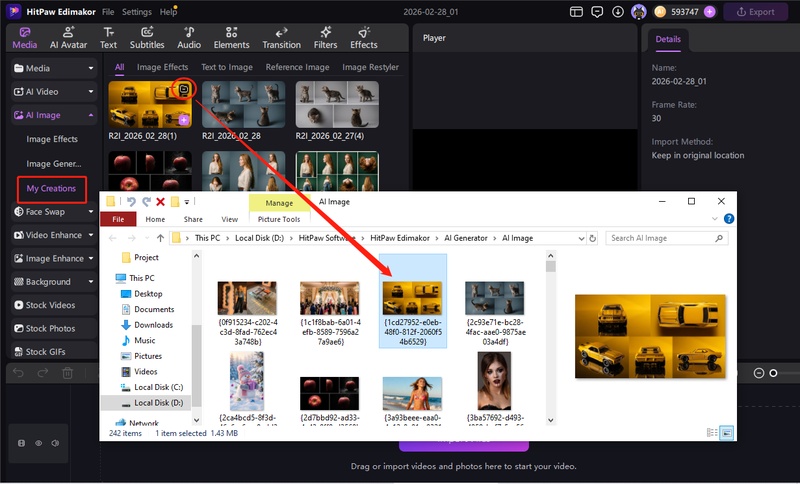Open the Elements panel
The height and width of the screenshot is (484, 800).
(x=231, y=38)
